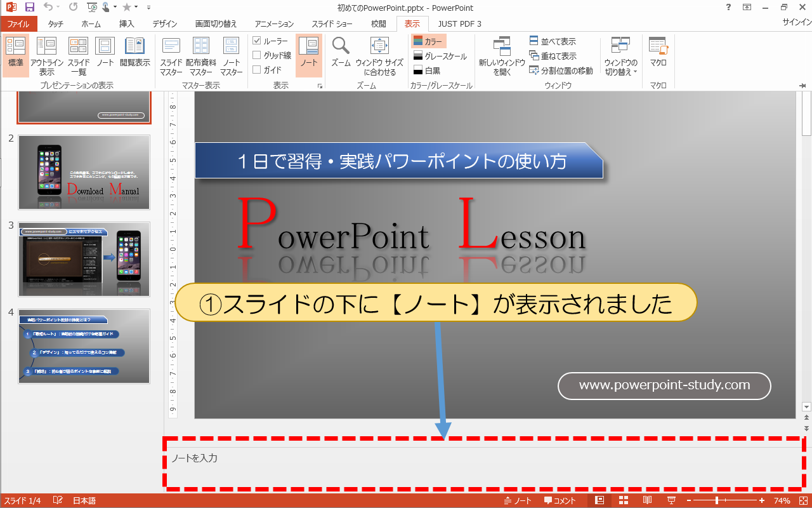812x508 pixels.
Task: Select Black and White (白黒) mode
Action: point(426,70)
